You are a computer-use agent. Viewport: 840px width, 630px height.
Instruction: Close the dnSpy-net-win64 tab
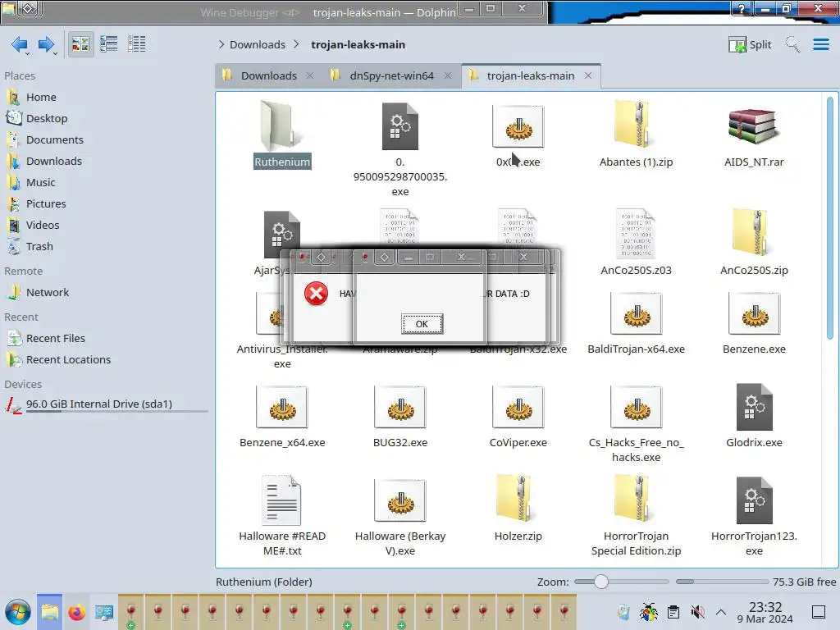coord(448,75)
